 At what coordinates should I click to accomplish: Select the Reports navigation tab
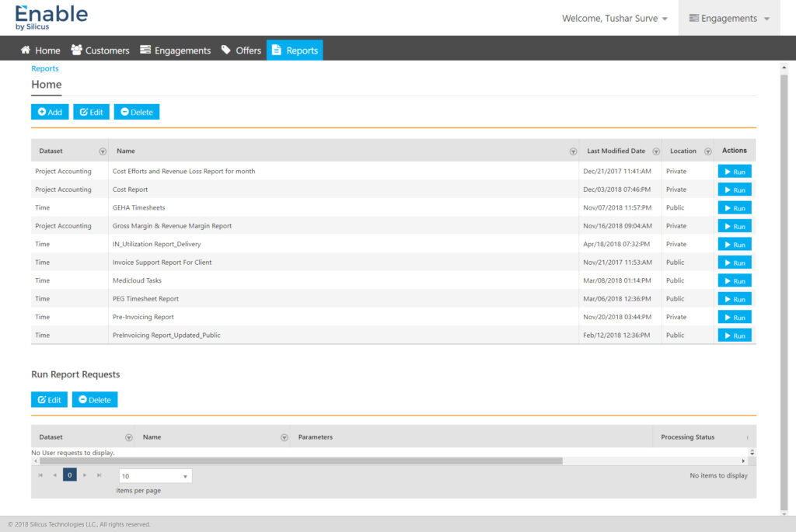pos(295,50)
